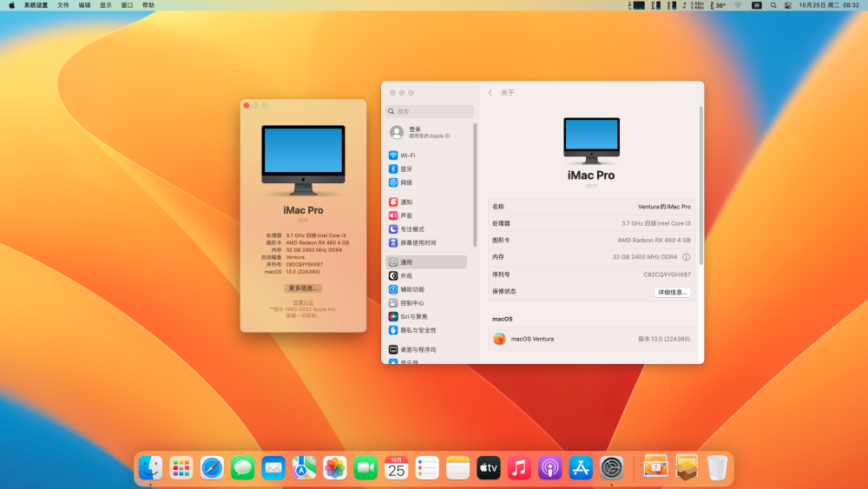Open Focus mode (专注模式) settings
The height and width of the screenshot is (489, 868).
pos(426,229)
